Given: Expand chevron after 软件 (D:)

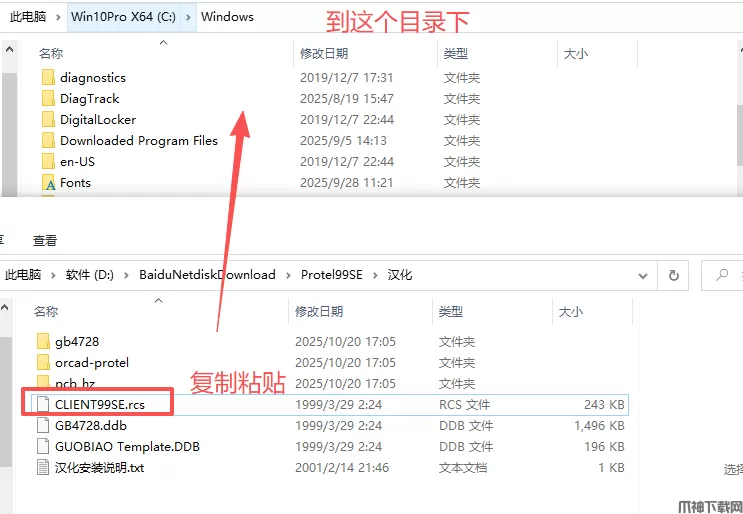Looking at the screenshot, I should 127,275.
